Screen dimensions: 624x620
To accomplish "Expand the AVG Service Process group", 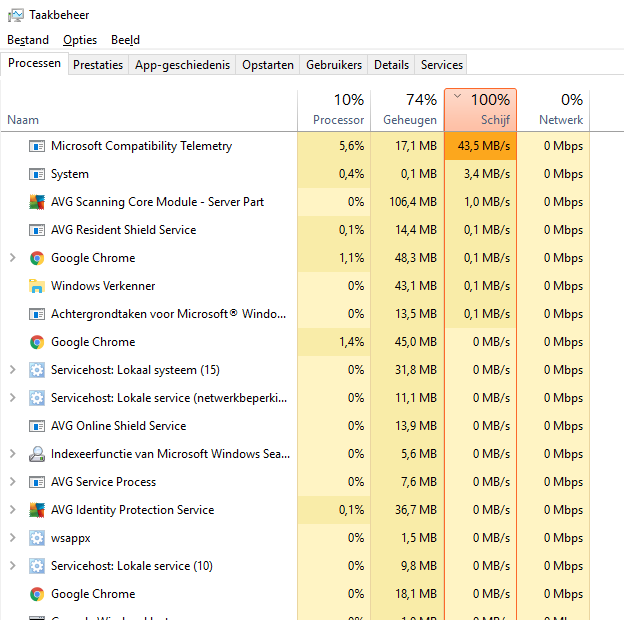I will 13,482.
